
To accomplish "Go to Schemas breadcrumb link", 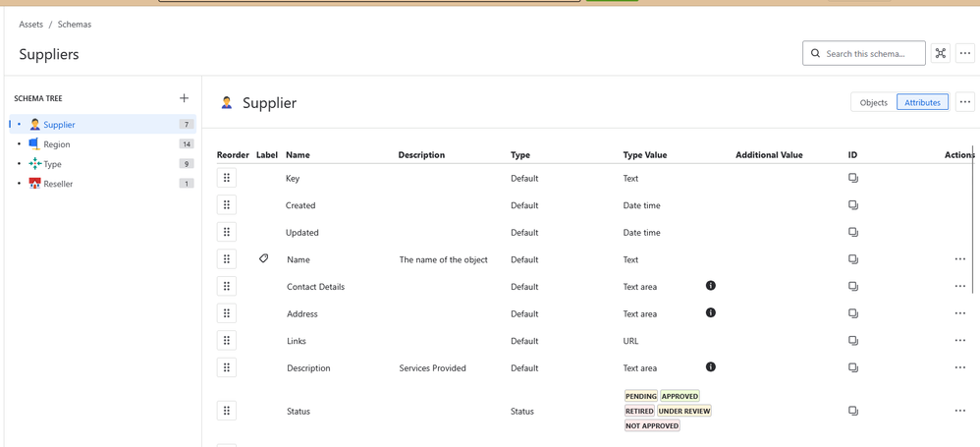I will point(75,25).
